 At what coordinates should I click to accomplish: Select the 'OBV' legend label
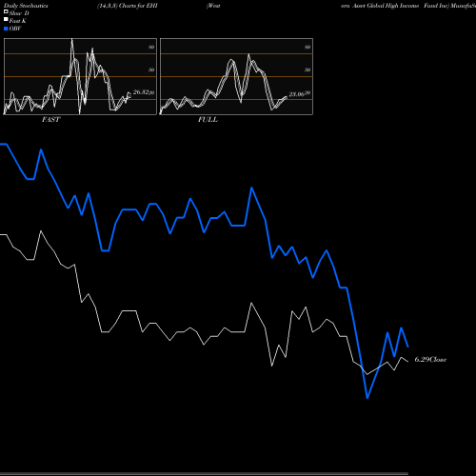coord(15,29)
